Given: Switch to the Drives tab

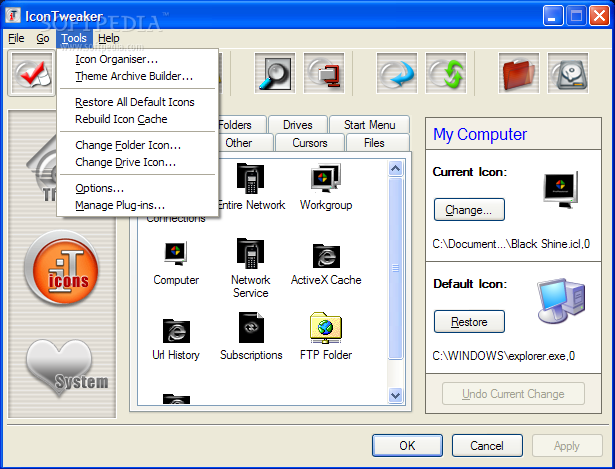Looking at the screenshot, I should [x=298, y=125].
